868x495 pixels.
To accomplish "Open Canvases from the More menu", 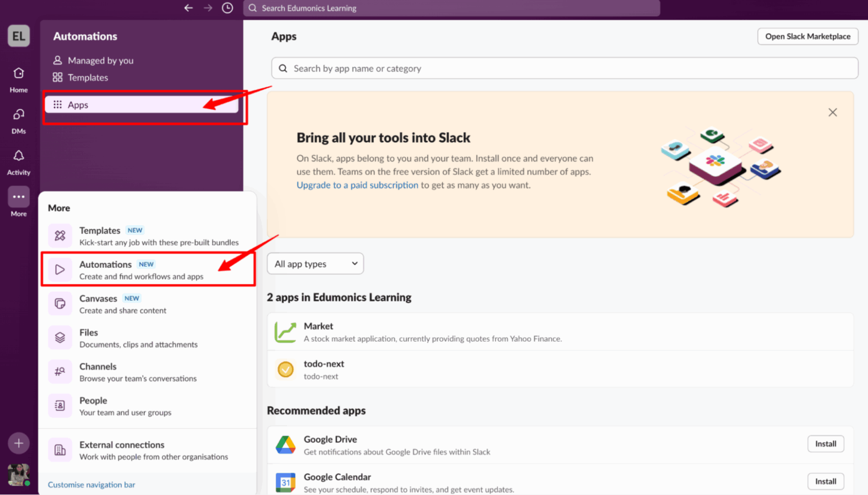I will click(x=148, y=304).
